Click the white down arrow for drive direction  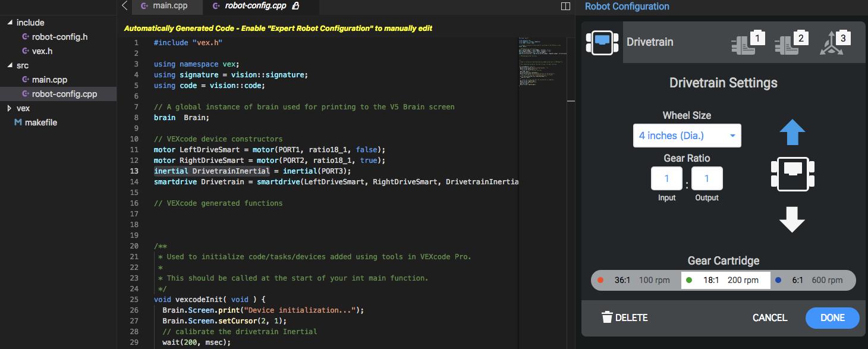[x=792, y=219]
